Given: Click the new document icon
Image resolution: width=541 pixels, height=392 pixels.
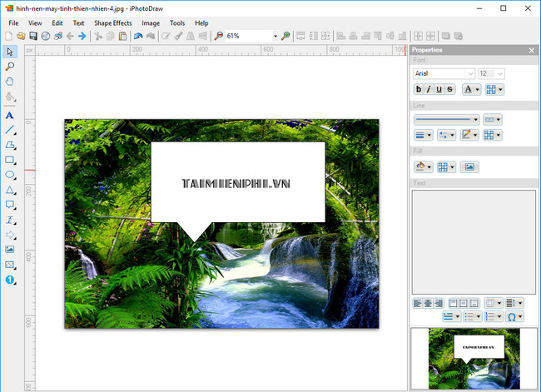Looking at the screenshot, I should (x=8, y=36).
